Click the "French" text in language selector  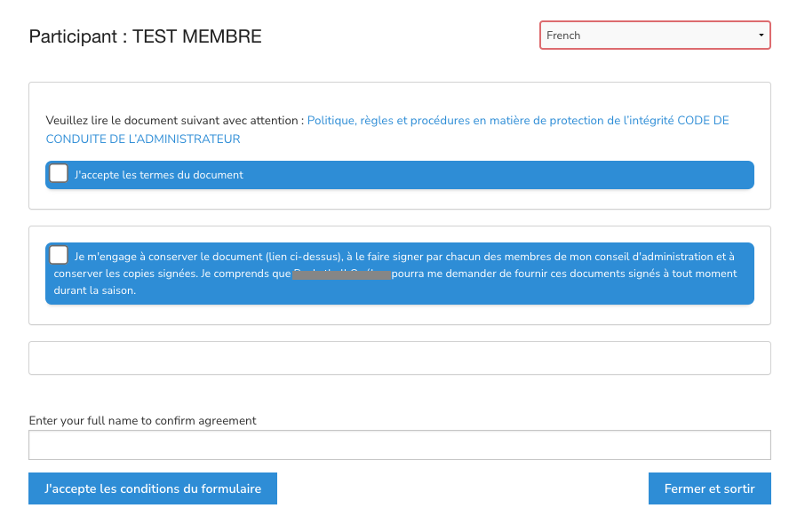coord(564,36)
